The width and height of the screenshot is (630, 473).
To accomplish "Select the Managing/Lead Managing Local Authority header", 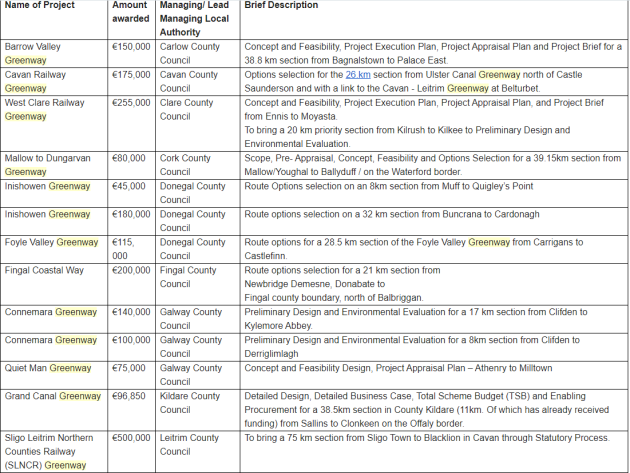I will coord(196,19).
